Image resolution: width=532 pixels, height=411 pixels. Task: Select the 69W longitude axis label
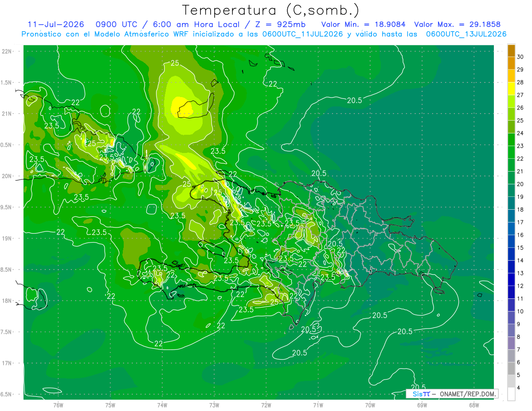tap(422, 405)
